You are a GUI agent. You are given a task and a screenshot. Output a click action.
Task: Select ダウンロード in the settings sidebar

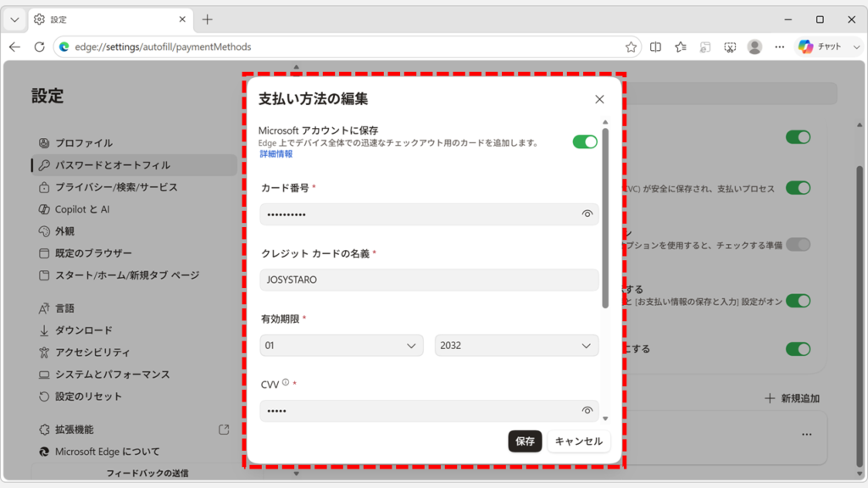tap(135, 330)
